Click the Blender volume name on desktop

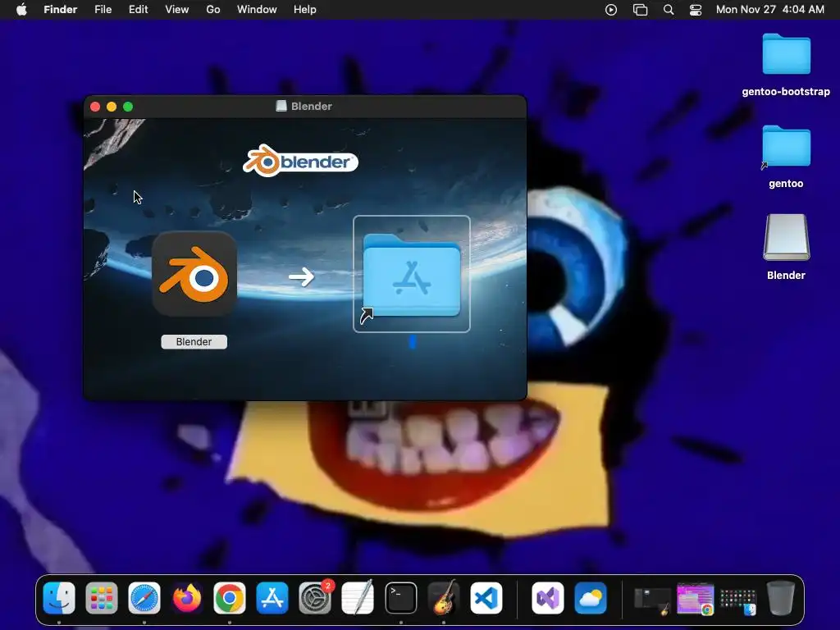(786, 276)
